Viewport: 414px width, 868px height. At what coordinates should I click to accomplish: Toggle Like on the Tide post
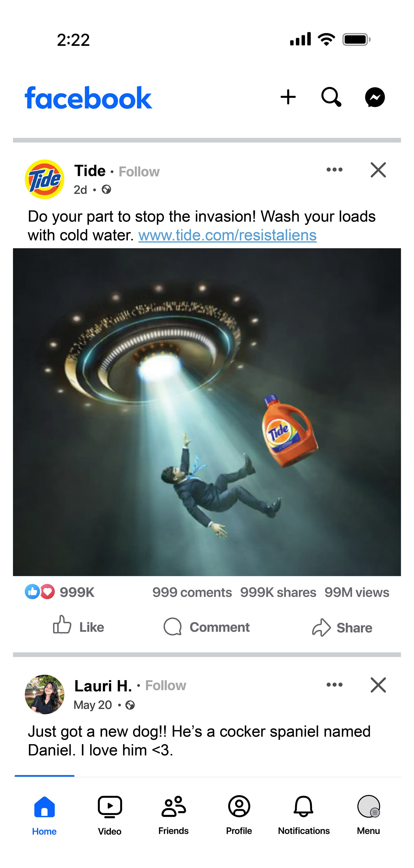[x=78, y=627]
